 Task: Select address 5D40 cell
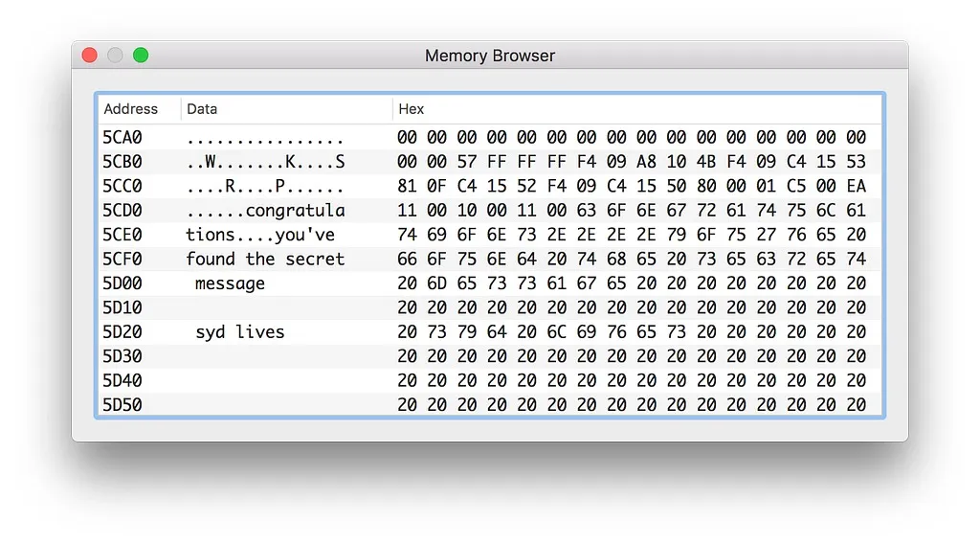(122, 381)
